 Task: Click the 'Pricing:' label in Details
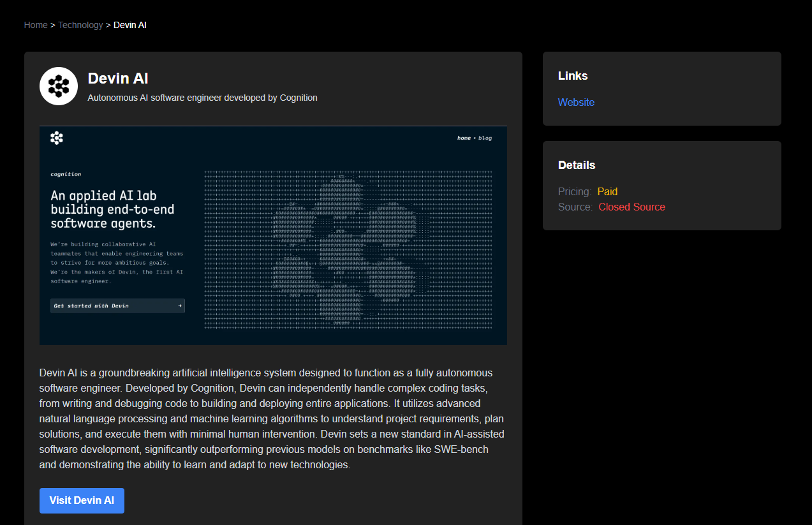pyautogui.click(x=575, y=191)
